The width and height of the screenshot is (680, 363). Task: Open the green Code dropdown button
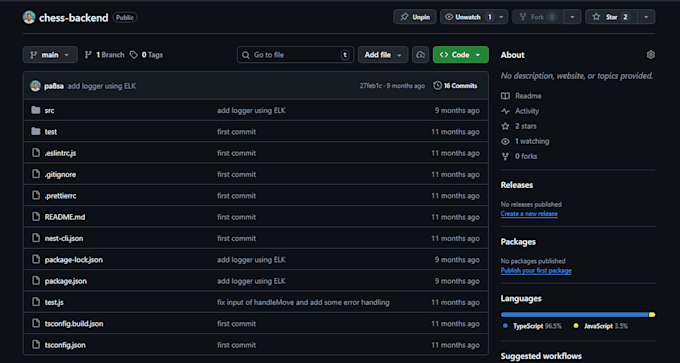coord(461,55)
